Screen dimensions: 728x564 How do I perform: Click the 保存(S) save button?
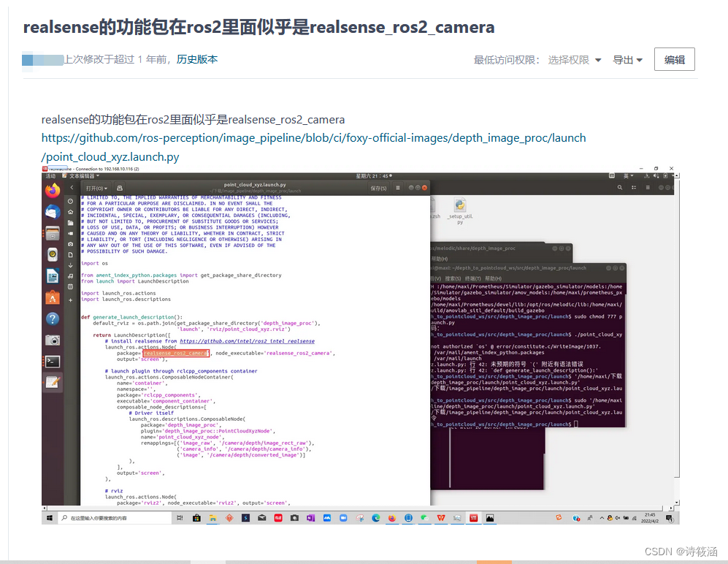point(378,188)
